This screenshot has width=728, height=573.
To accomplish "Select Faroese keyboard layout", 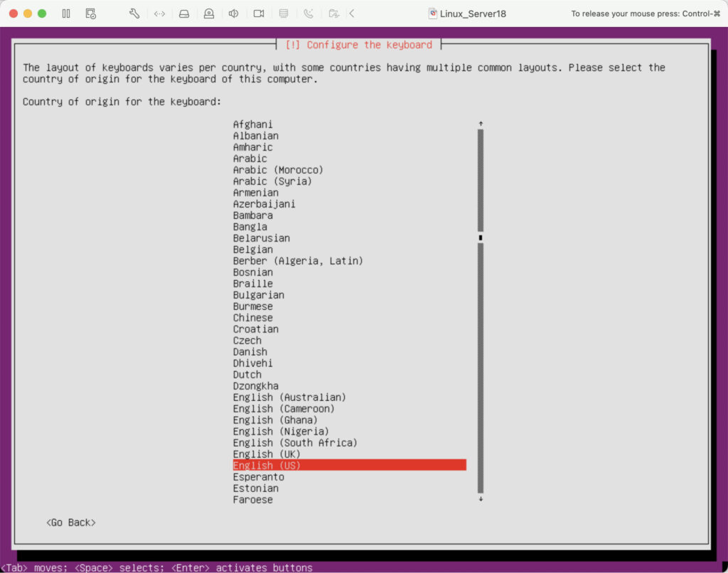I will pos(349,500).
